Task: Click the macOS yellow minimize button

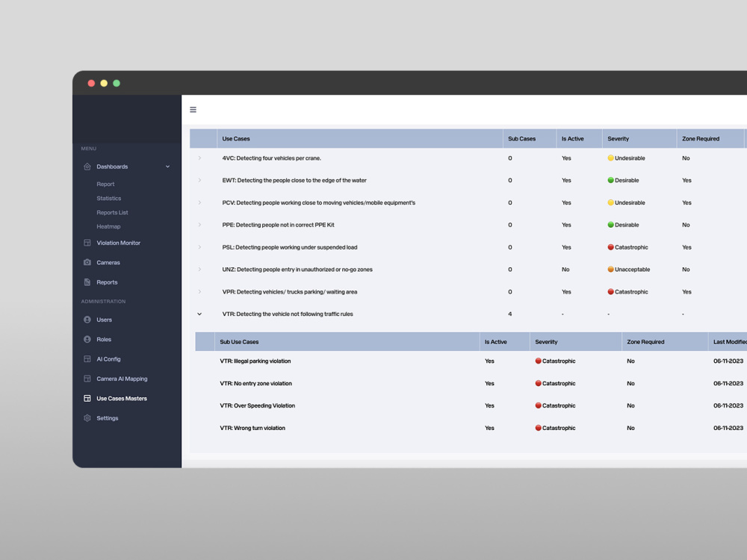Action: pyautogui.click(x=104, y=84)
